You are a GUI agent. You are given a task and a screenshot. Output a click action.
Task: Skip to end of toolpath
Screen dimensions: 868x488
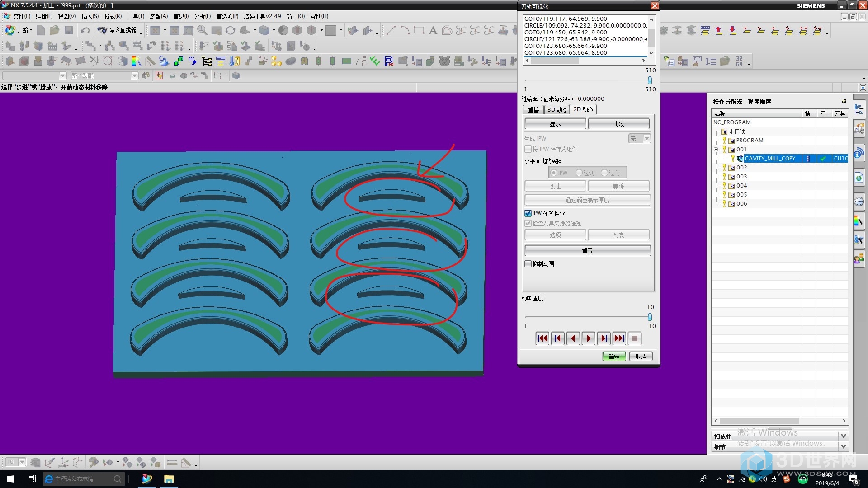tap(619, 338)
